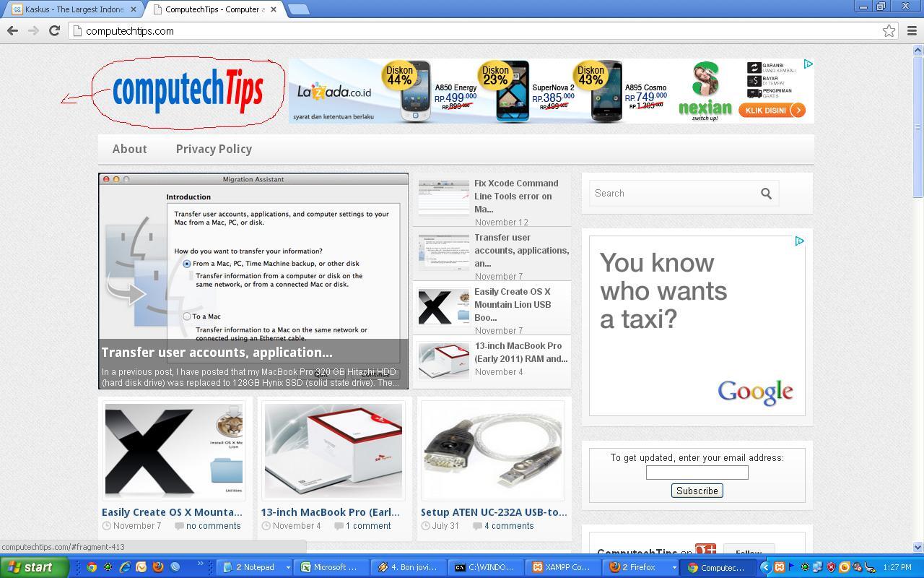Viewport: 924px width, 578px height.
Task: Click the Subscribe button
Action: tap(697, 491)
